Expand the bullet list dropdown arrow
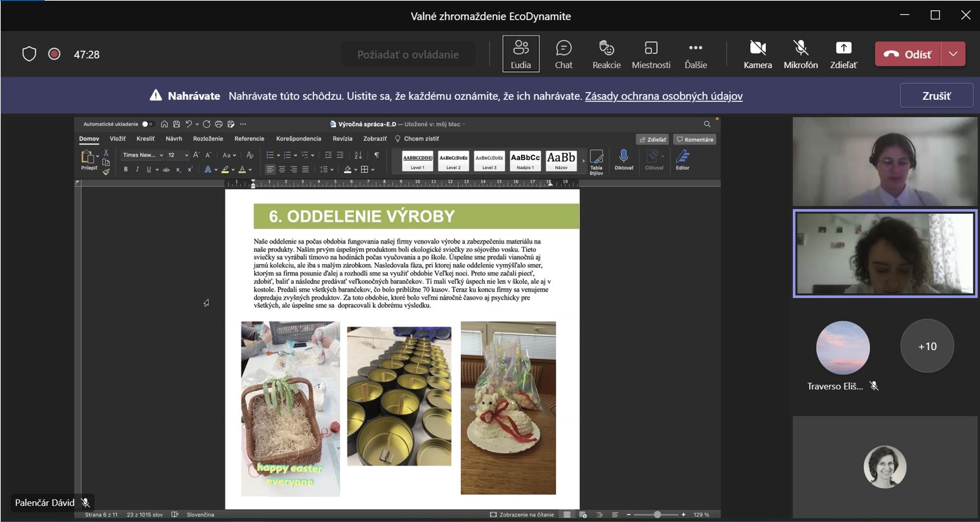 [278, 155]
